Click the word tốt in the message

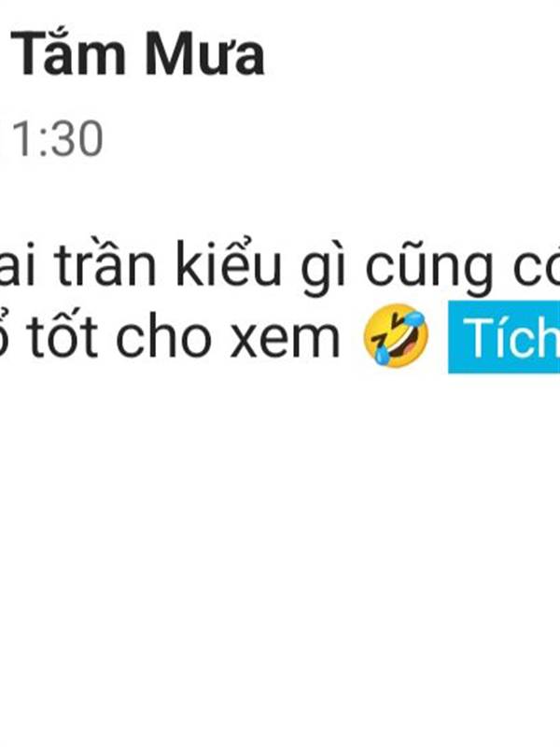click(x=62, y=334)
